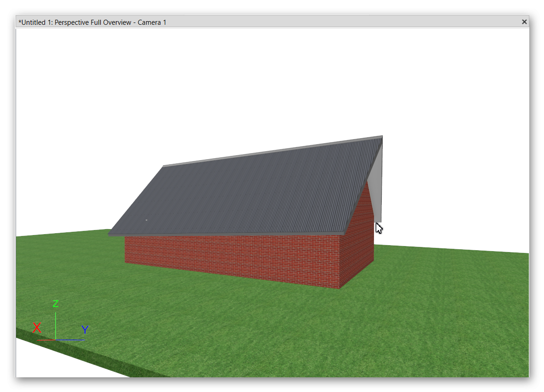Click the axis gizmo origin point
The height and width of the screenshot is (392, 544).
click(x=56, y=340)
